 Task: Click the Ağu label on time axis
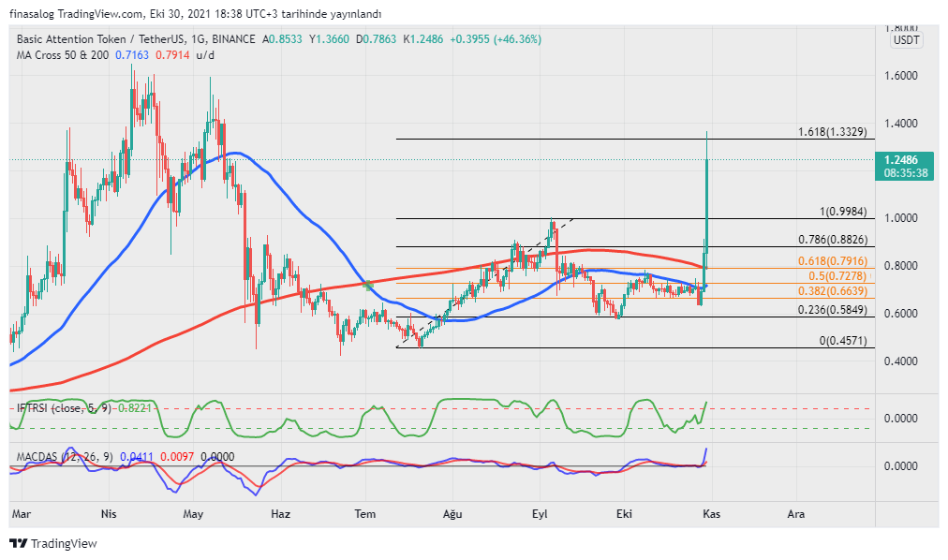click(x=452, y=514)
